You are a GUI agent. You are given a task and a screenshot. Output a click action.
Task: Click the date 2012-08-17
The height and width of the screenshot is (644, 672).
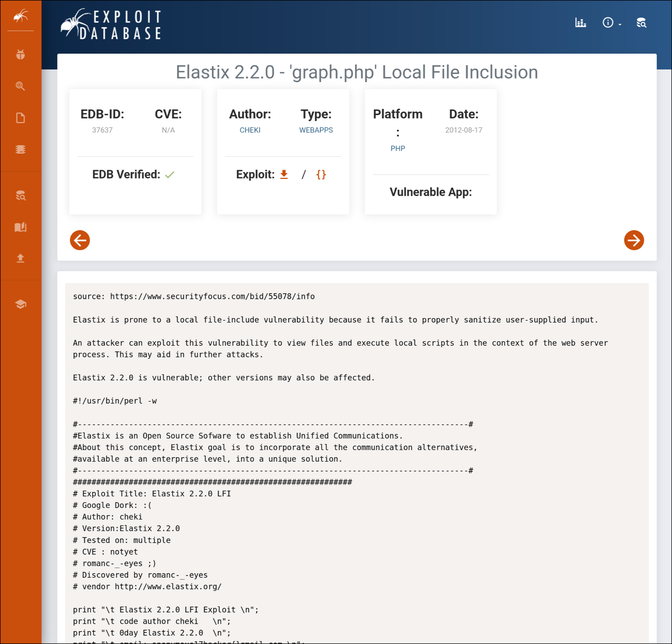click(x=464, y=130)
